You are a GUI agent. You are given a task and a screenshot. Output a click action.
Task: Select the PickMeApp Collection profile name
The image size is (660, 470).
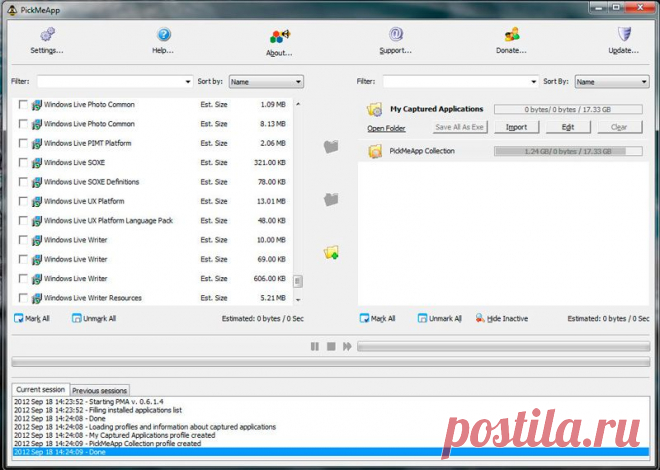pos(422,151)
